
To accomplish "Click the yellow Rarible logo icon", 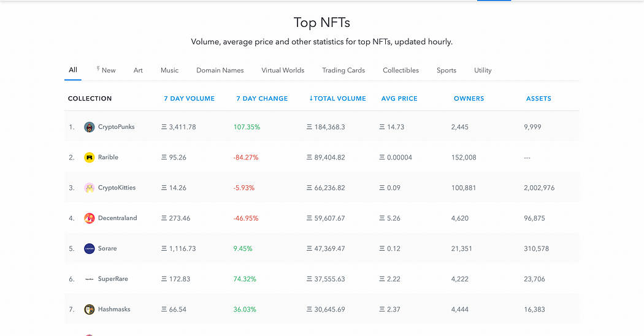I will coord(90,158).
